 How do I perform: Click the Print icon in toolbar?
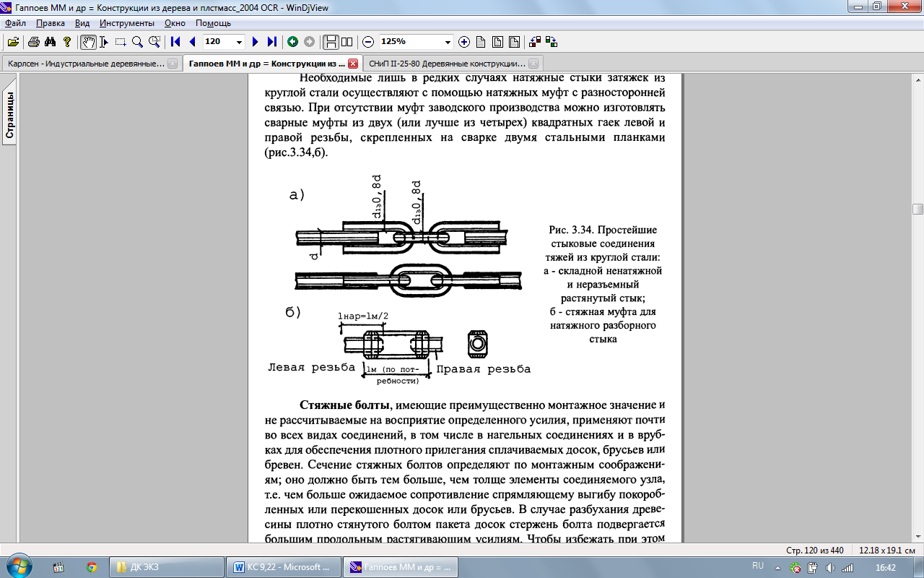(33, 42)
